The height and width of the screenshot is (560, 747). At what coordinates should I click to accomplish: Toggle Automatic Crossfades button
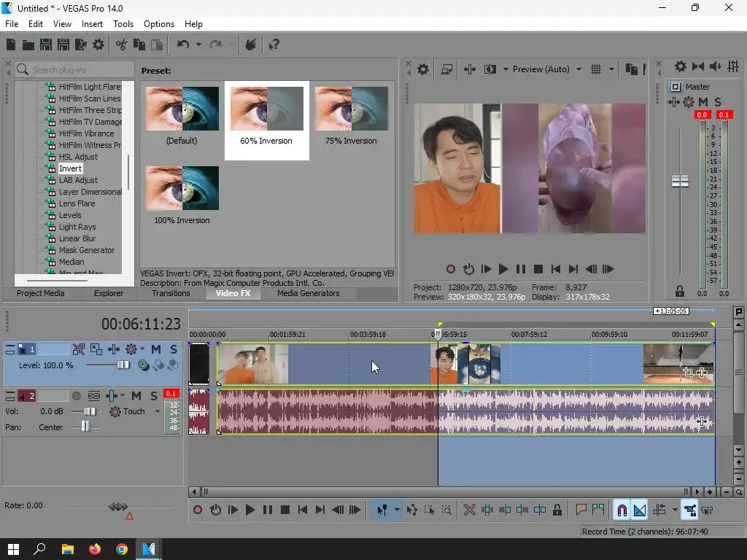click(x=639, y=510)
